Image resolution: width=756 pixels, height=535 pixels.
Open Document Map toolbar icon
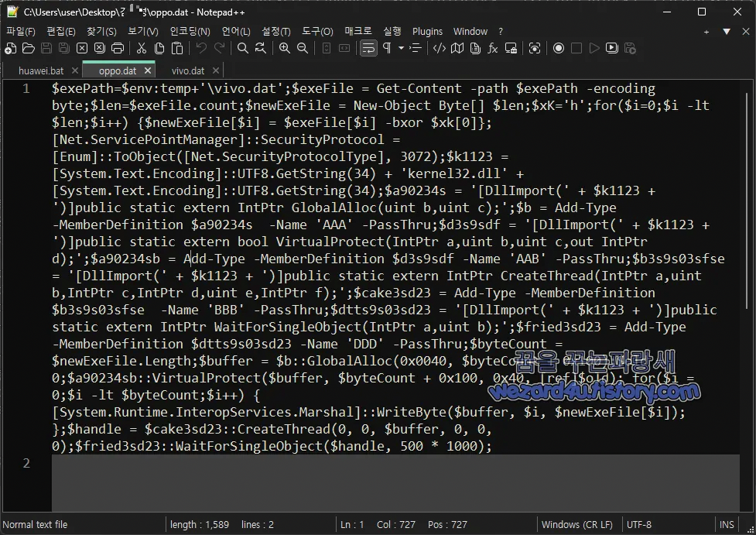pyautogui.click(x=457, y=48)
